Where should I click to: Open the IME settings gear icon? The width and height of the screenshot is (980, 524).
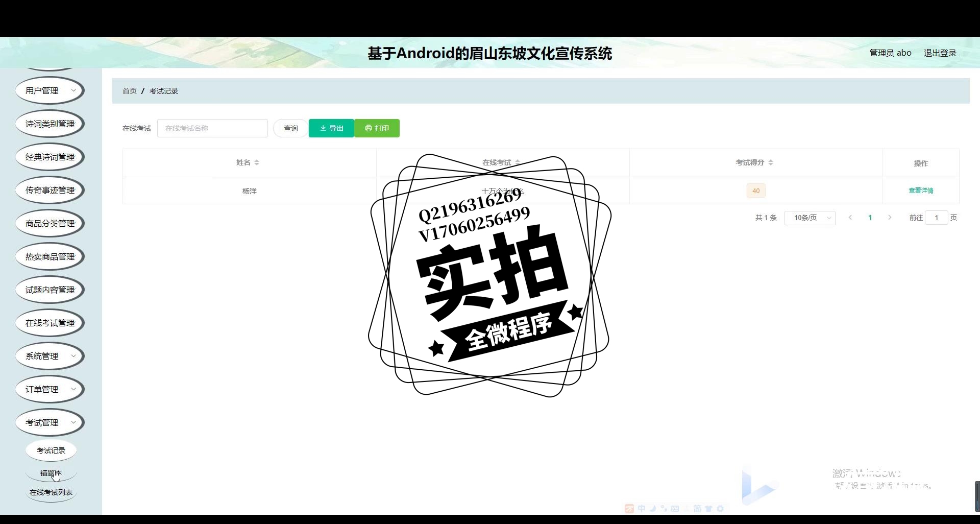(720, 509)
